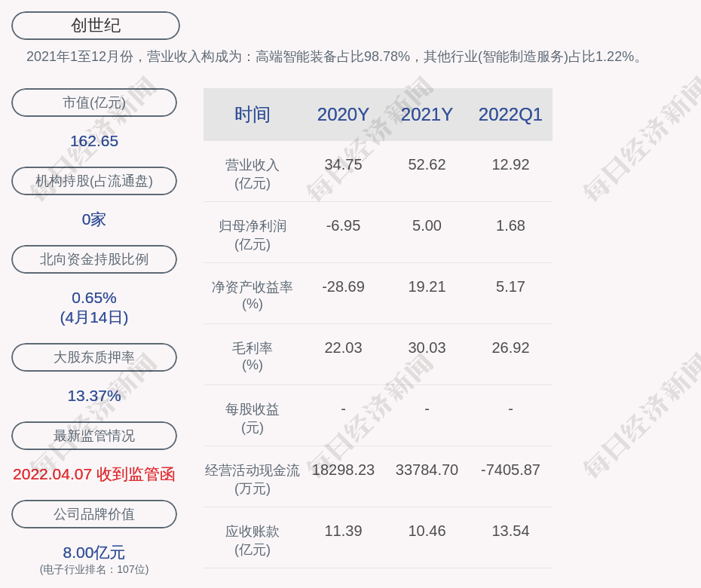Click the 最新监管情况 label button
Screen dimensions: 701x588
coord(94,436)
